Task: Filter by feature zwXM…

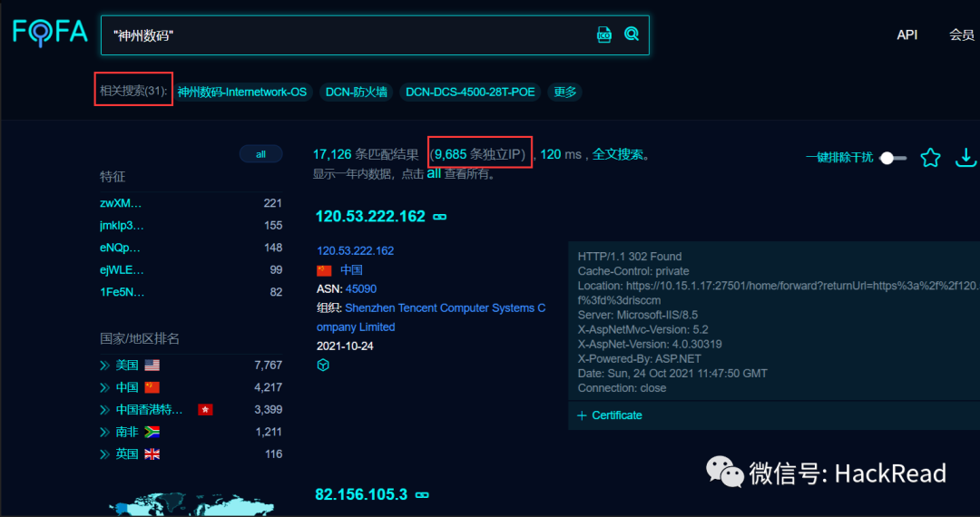Action: [121, 203]
